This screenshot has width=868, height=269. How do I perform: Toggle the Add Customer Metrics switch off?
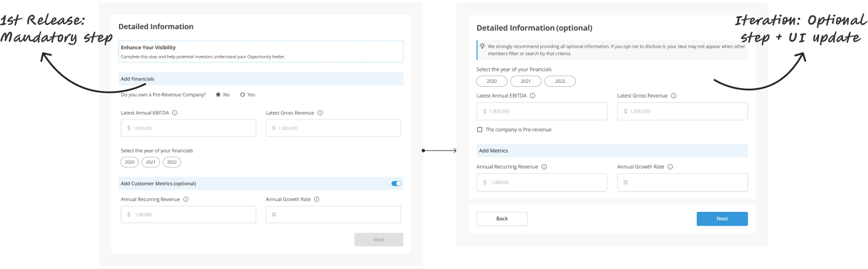(x=396, y=183)
